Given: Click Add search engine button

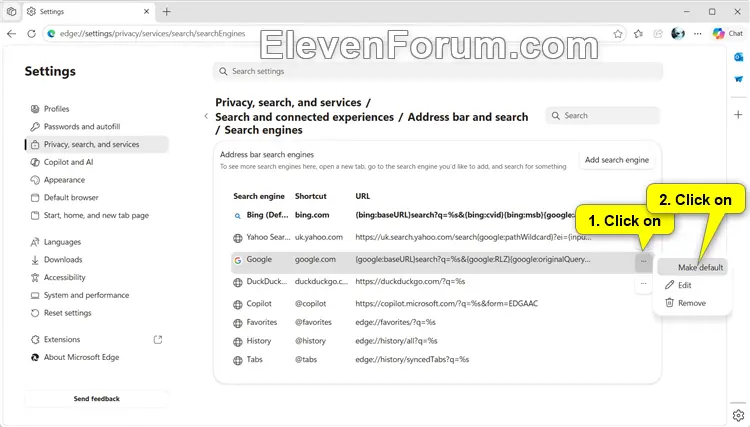Looking at the screenshot, I should click(x=617, y=160).
